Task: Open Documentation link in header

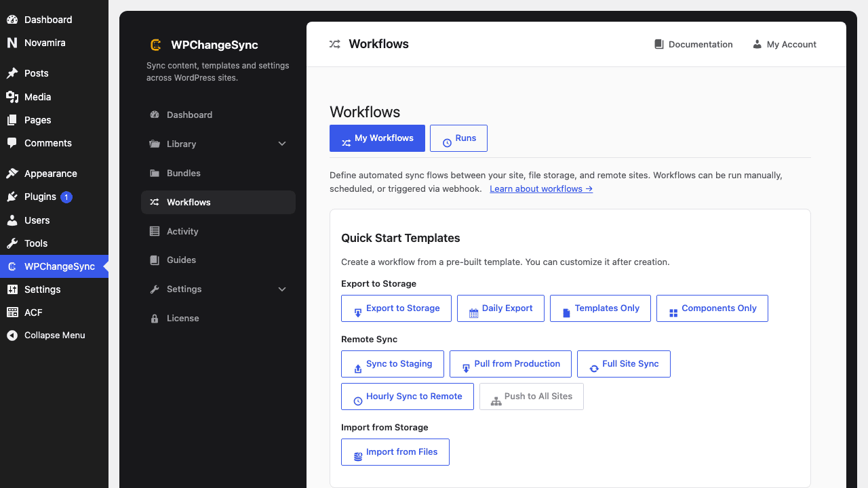Action: coord(693,44)
